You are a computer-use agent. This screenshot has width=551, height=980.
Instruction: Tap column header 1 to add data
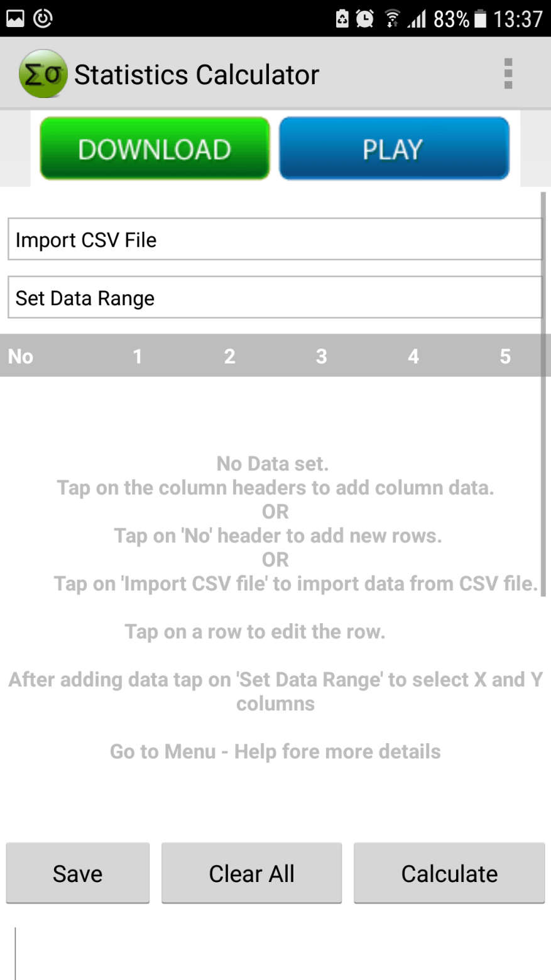(x=138, y=356)
